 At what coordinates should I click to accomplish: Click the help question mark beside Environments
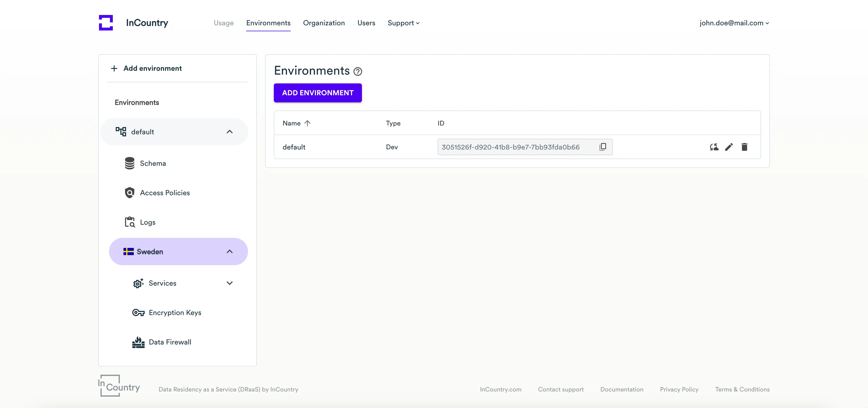point(358,72)
